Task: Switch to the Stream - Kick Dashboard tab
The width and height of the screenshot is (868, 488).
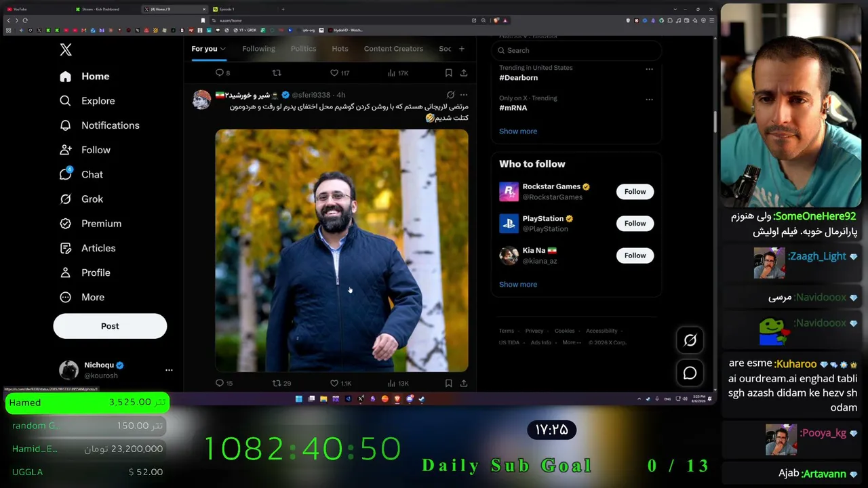Action: point(105,9)
